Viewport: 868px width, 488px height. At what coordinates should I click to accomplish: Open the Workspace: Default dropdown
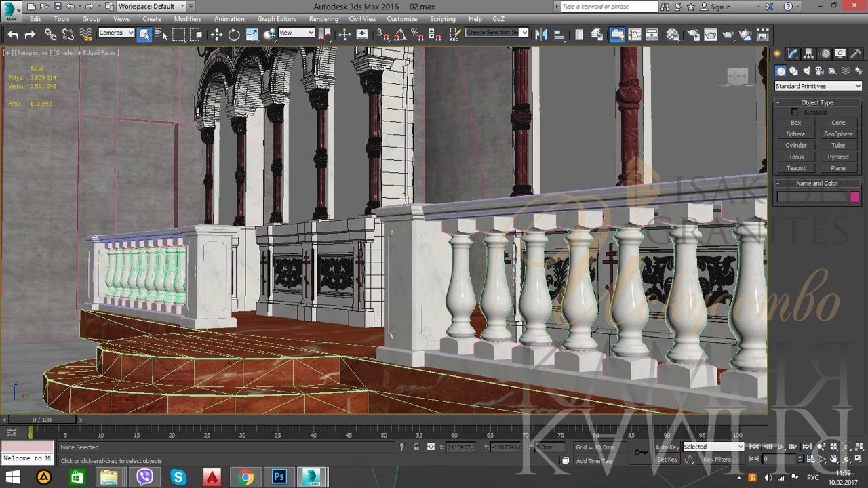pos(151,7)
